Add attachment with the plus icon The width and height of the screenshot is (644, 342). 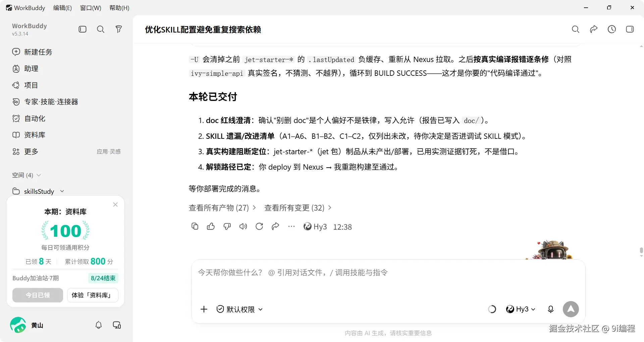click(204, 309)
